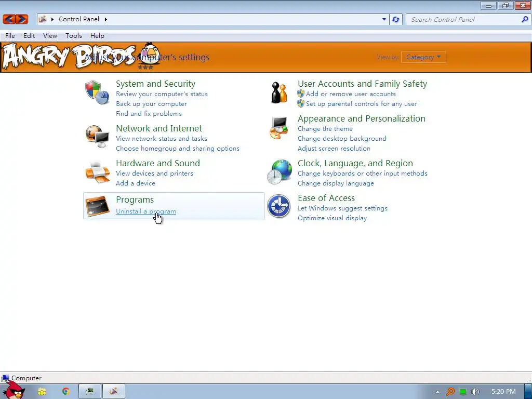Click the green tray icon

tap(463, 392)
